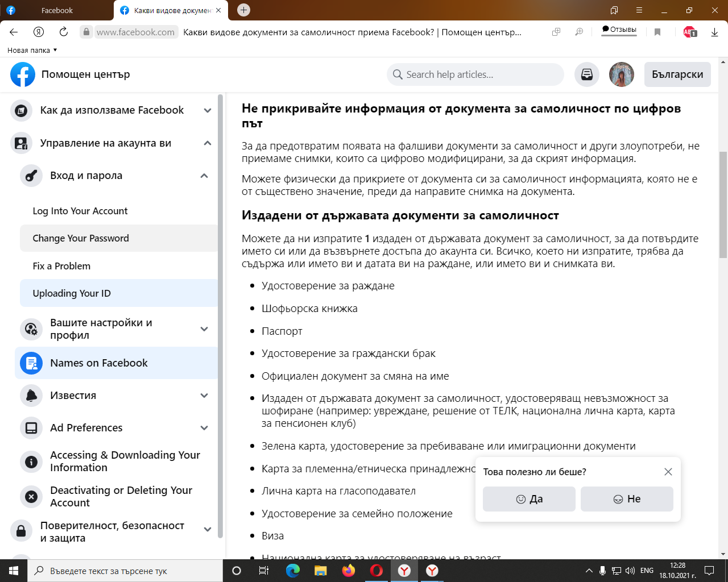Screen dimensions: 728x582
Task: Click the Yandex home button in toolbar
Action: (39, 32)
